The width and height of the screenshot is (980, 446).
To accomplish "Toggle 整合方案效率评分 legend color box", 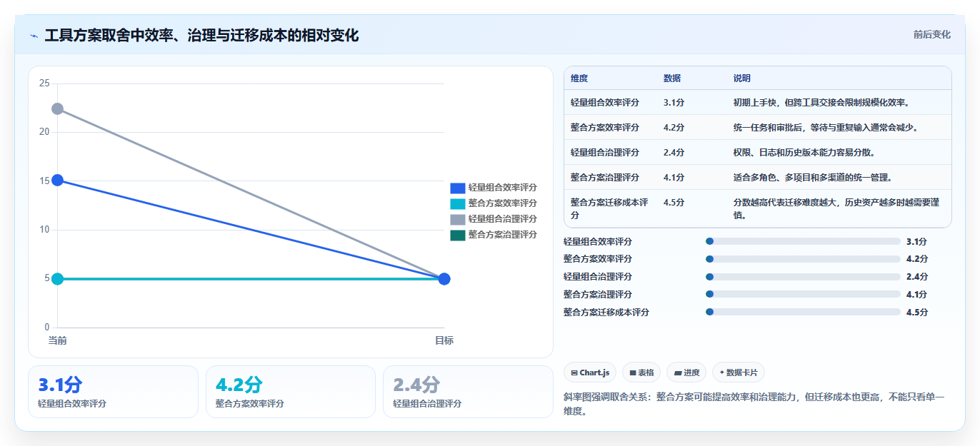I will point(458,203).
